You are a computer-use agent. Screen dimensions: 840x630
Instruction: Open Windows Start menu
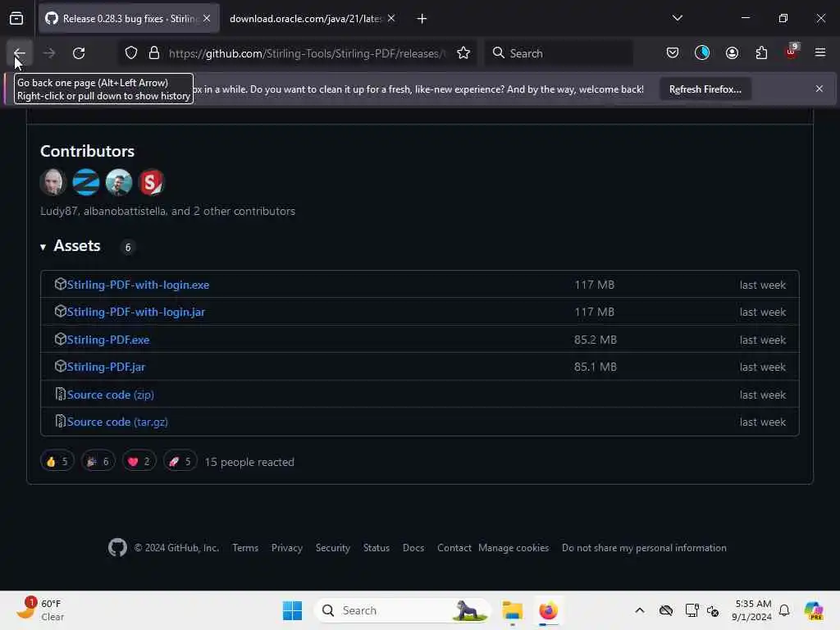293,610
